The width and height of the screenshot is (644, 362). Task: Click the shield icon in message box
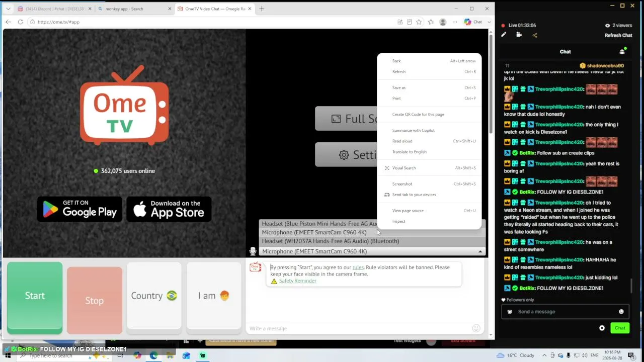pyautogui.click(x=510, y=312)
